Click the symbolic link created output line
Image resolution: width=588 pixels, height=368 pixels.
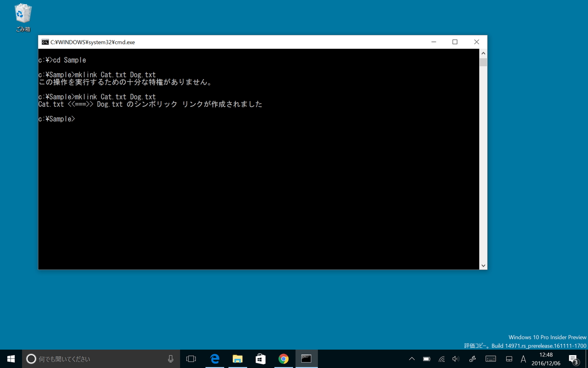150,104
